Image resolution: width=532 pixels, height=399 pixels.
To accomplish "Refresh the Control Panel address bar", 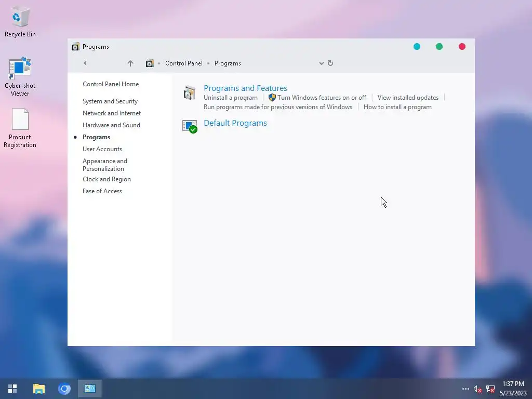I will (x=330, y=63).
